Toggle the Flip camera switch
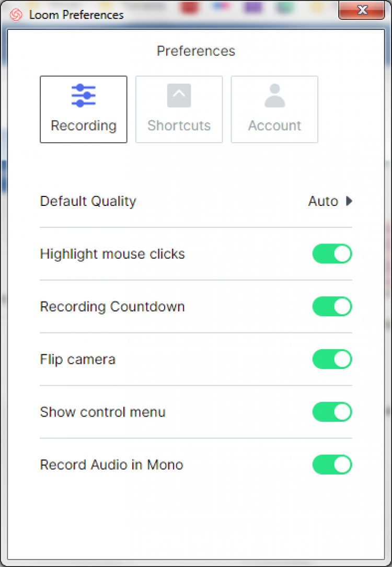 pos(332,360)
